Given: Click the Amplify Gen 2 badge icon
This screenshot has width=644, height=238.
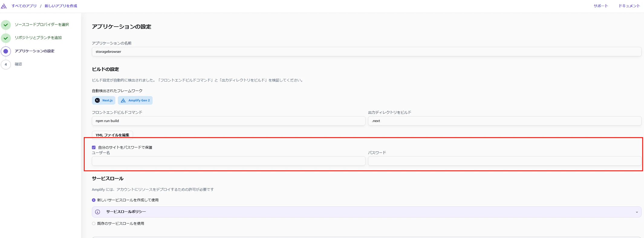Looking at the screenshot, I should pyautogui.click(x=123, y=100).
